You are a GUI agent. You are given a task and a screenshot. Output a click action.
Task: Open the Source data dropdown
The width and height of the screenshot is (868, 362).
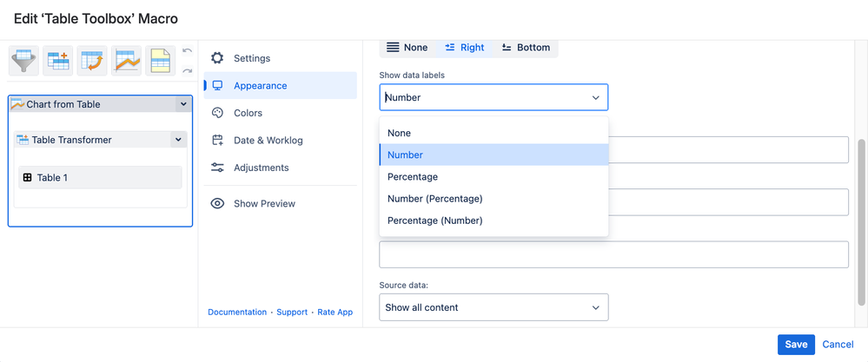coord(494,307)
